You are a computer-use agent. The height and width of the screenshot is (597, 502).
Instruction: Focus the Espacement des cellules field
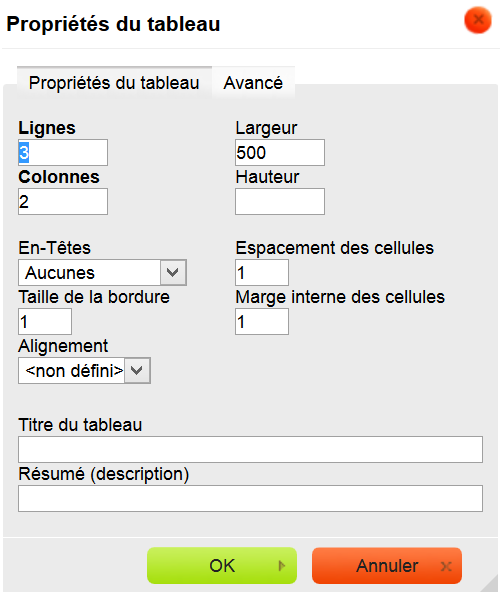click(x=262, y=273)
